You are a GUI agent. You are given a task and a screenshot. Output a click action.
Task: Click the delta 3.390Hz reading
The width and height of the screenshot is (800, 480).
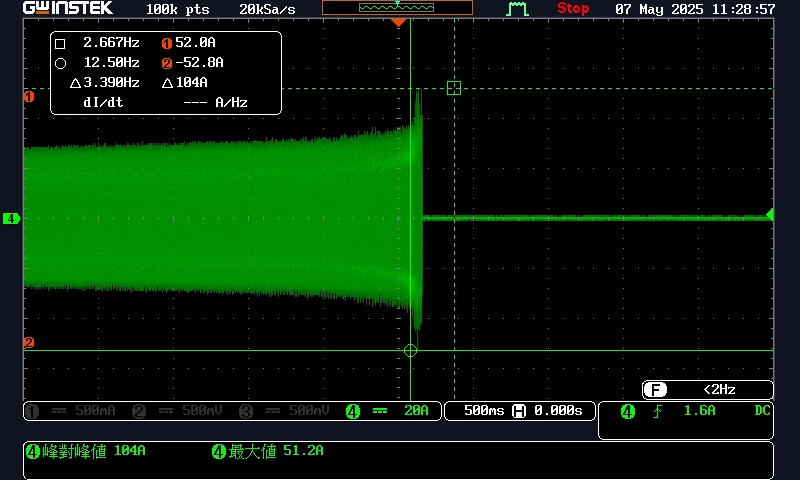pyautogui.click(x=105, y=83)
